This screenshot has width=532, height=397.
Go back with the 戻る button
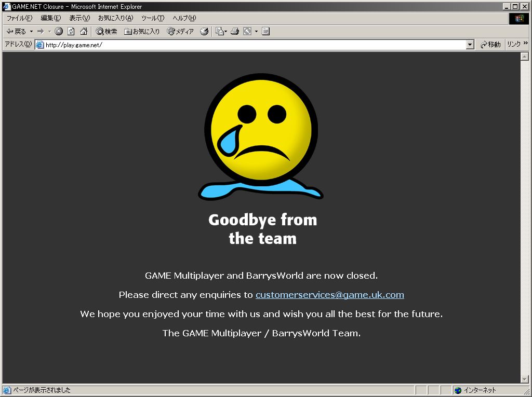pos(16,32)
